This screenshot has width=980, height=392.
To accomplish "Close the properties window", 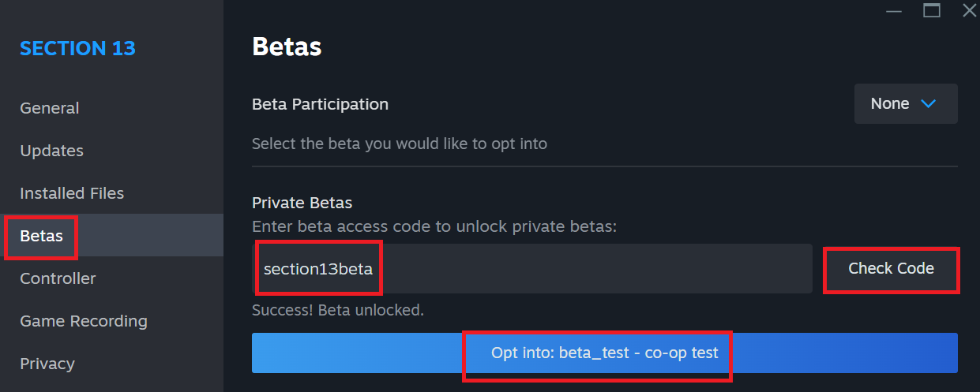I will click(x=970, y=10).
